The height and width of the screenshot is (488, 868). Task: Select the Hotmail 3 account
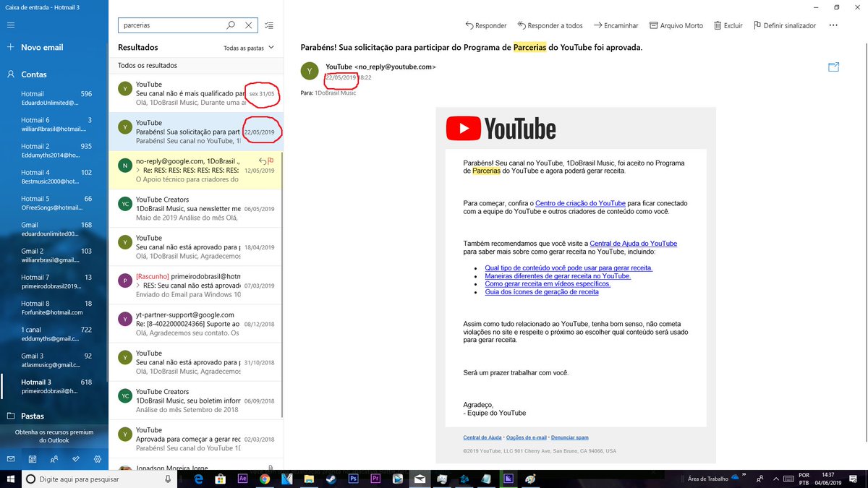[54, 387]
